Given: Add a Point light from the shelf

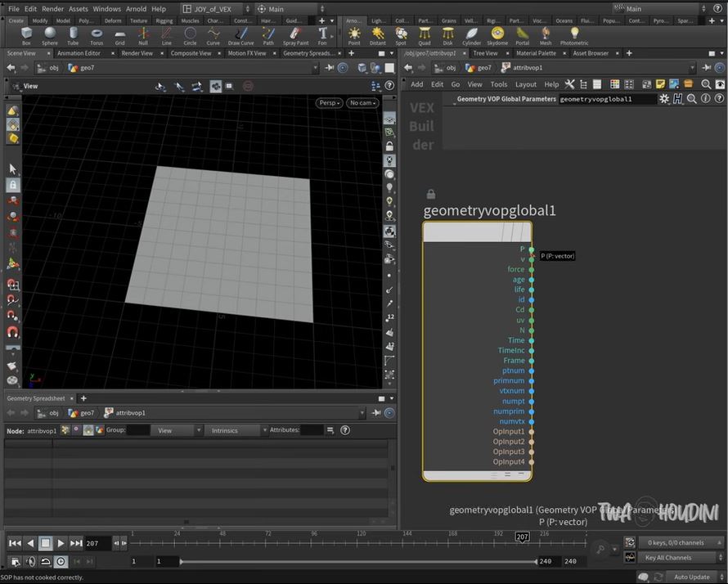Looking at the screenshot, I should point(354,36).
